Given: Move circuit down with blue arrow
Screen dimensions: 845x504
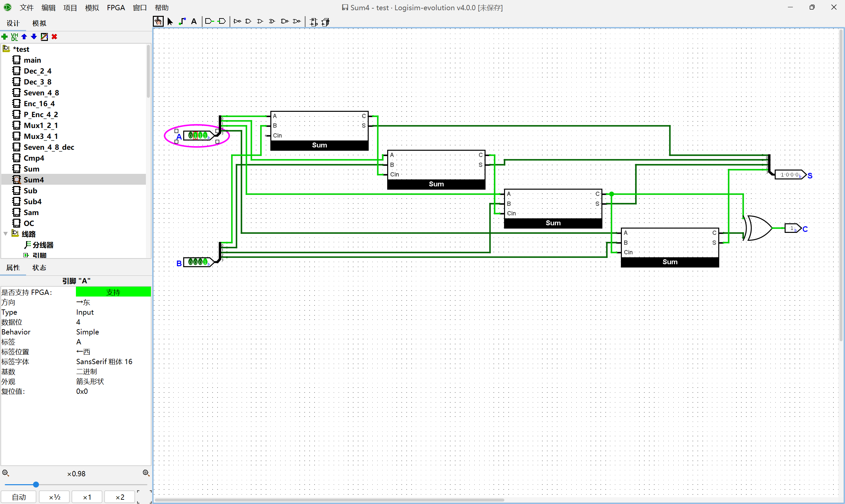Looking at the screenshot, I should click(34, 37).
